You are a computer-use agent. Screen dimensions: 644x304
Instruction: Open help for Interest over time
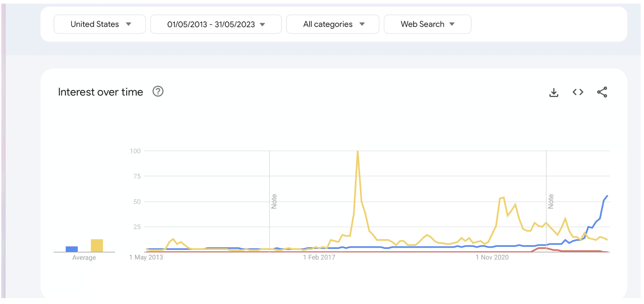(x=158, y=91)
